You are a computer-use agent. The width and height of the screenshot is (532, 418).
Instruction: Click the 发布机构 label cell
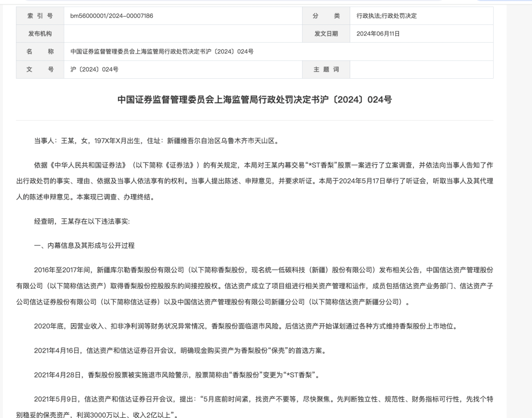(40, 34)
